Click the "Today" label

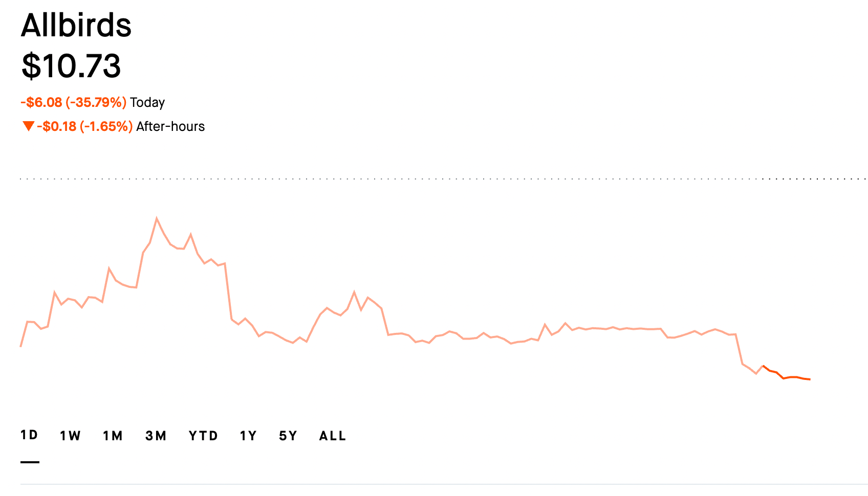(147, 102)
